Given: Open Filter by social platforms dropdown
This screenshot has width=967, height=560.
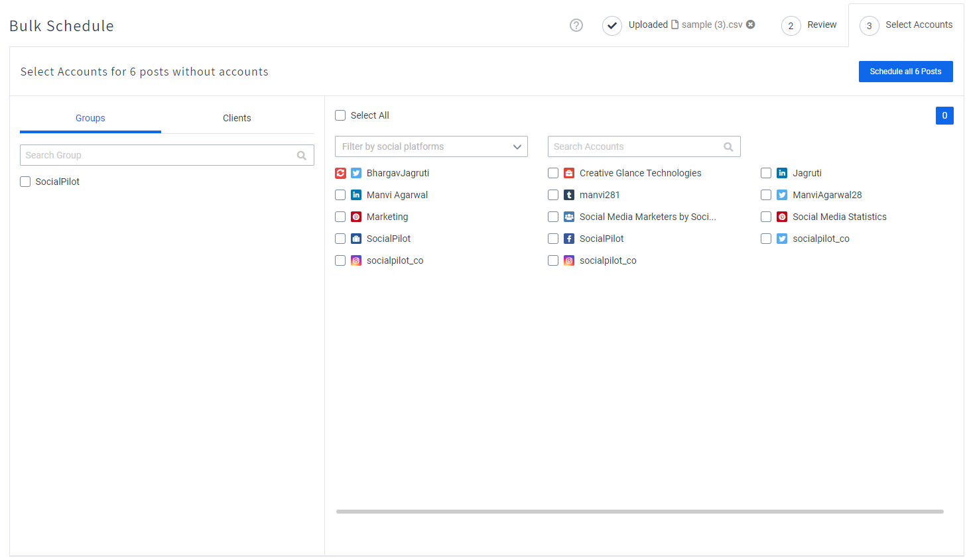Looking at the screenshot, I should (x=431, y=146).
